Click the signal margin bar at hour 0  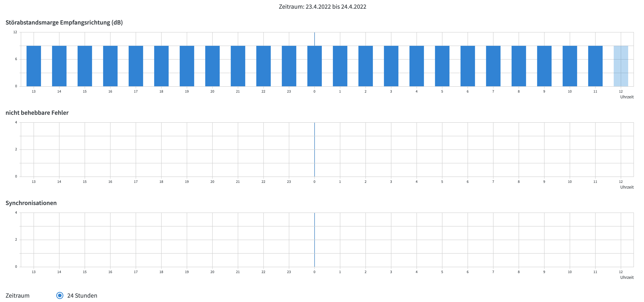(314, 66)
